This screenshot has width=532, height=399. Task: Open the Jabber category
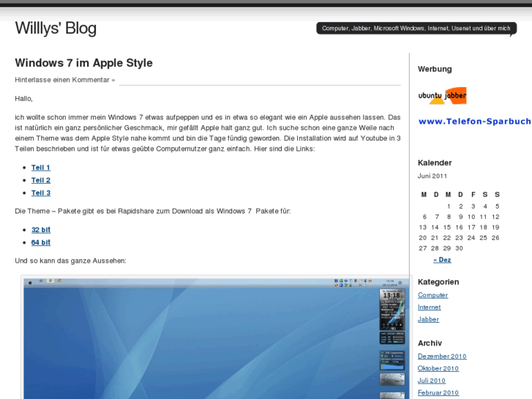coord(428,319)
